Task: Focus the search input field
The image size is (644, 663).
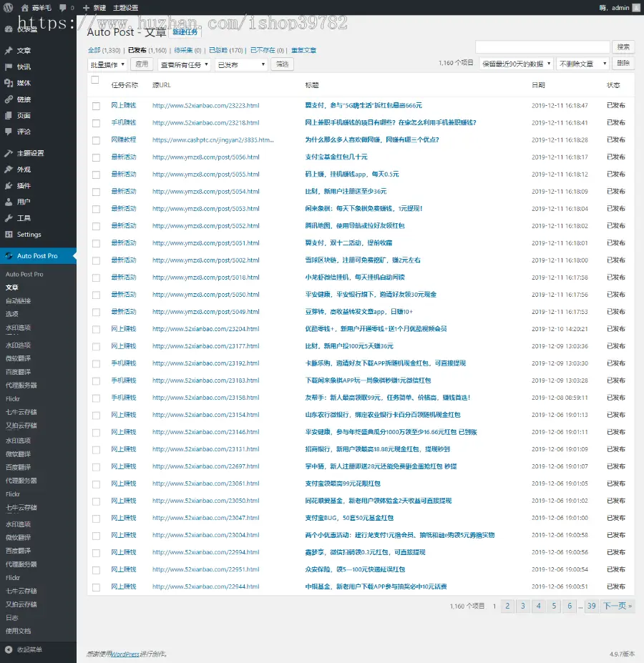Action: pos(542,47)
